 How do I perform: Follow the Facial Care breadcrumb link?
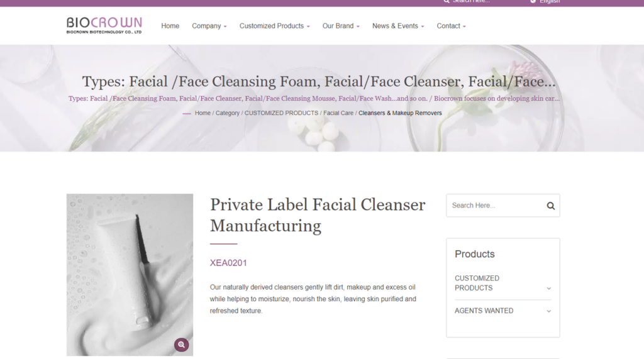(x=338, y=113)
